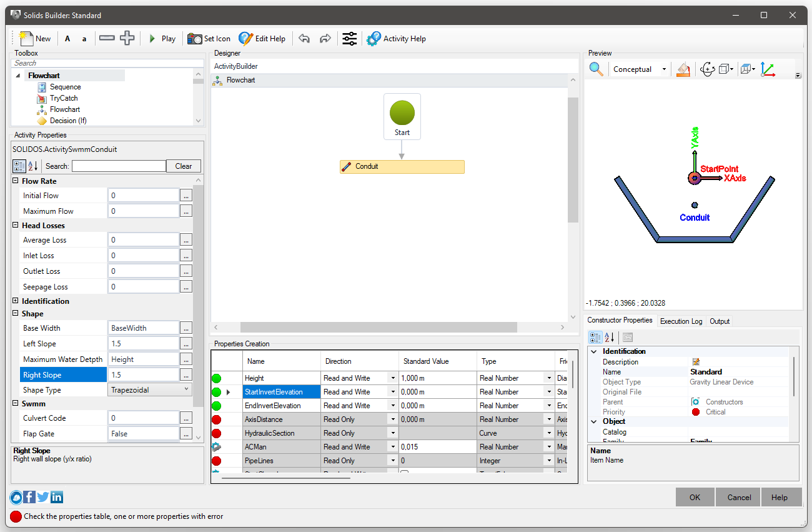812x532 pixels.
Task: Collapse the Flowchart toolbox category
Action: (x=19, y=76)
